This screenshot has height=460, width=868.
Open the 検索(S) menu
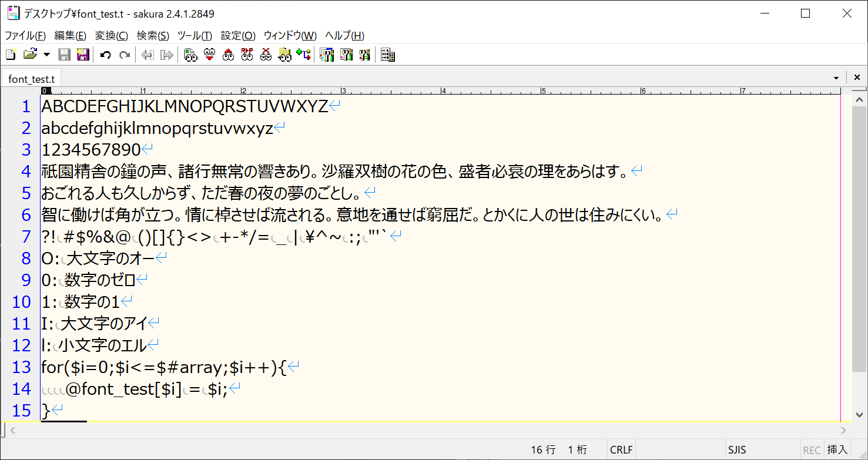pyautogui.click(x=153, y=36)
